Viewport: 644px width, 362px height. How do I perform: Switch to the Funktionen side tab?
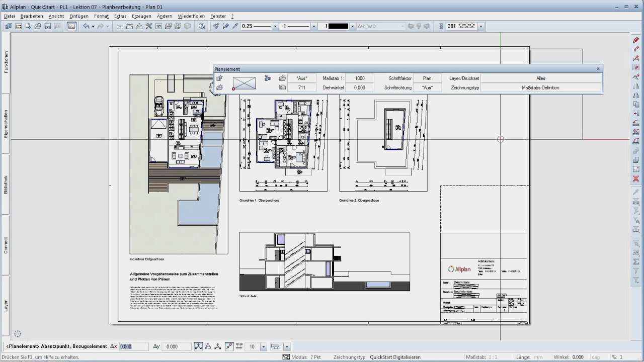coord(6,62)
